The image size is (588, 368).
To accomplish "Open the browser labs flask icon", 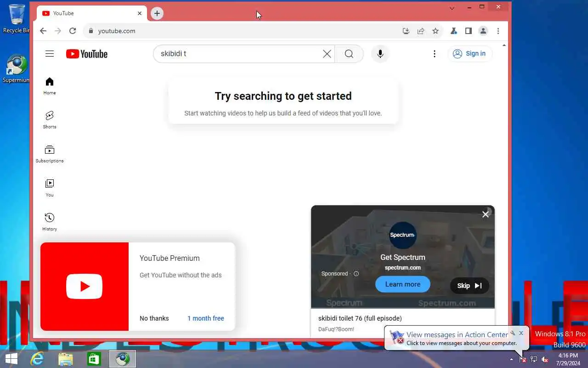I will (453, 31).
